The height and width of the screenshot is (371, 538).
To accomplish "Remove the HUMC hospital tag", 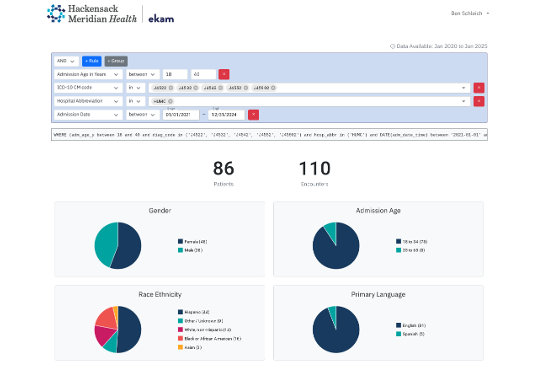I will pyautogui.click(x=170, y=101).
